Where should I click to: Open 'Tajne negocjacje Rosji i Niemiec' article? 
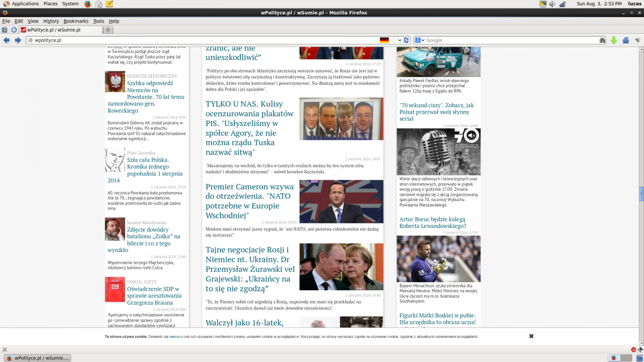pyautogui.click(x=250, y=269)
